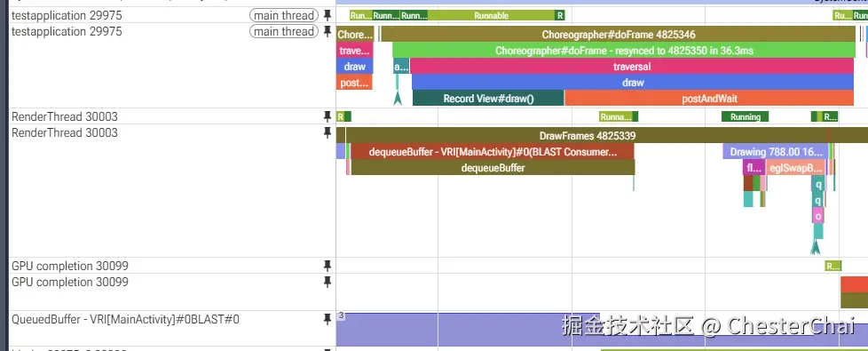Pin the QueuedBuffer VRI[MainActivity] track

[327, 319]
